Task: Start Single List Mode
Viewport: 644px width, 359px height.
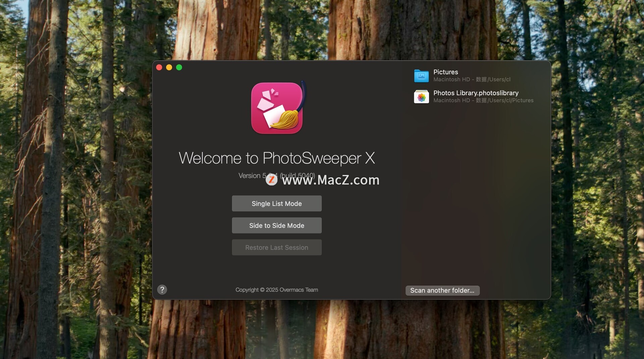Action: coord(277,203)
